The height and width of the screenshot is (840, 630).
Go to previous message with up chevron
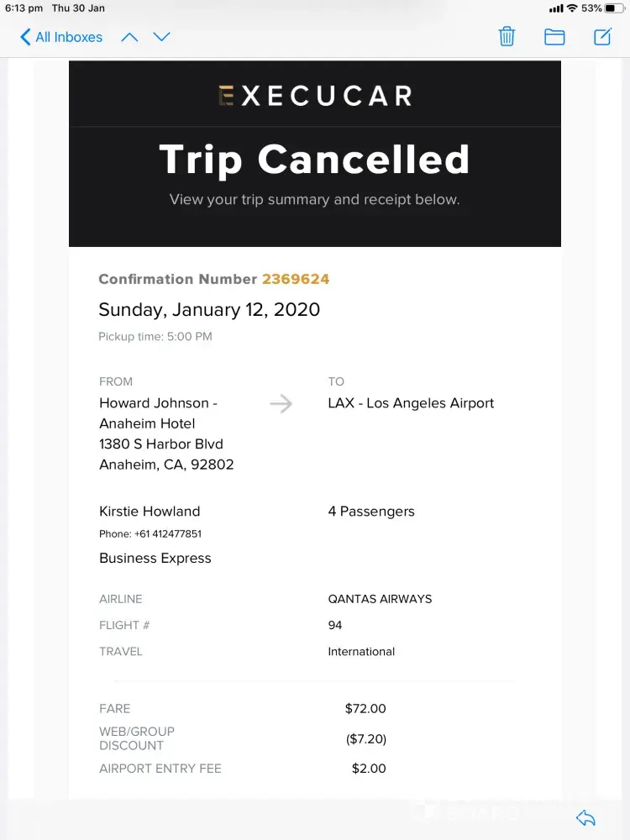click(x=129, y=37)
